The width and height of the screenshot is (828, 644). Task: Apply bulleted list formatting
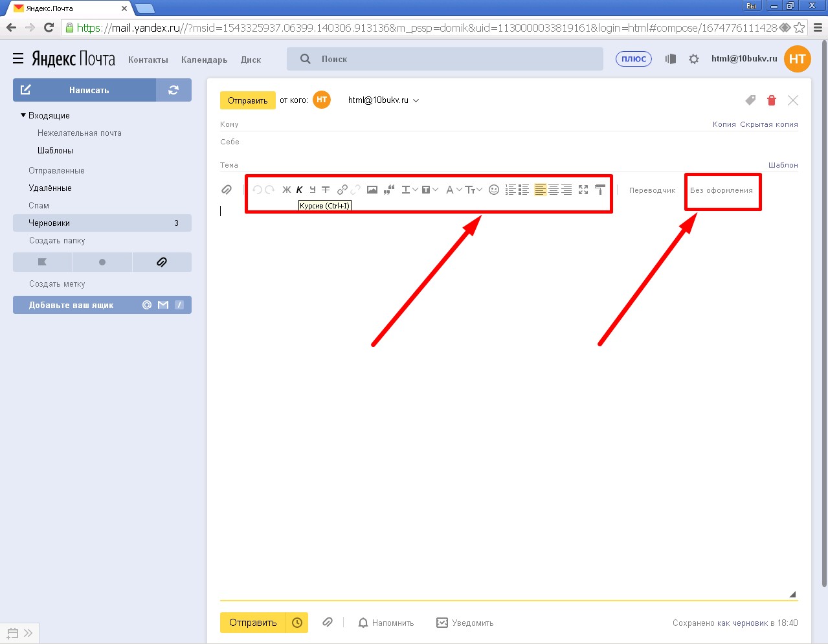[x=524, y=190]
